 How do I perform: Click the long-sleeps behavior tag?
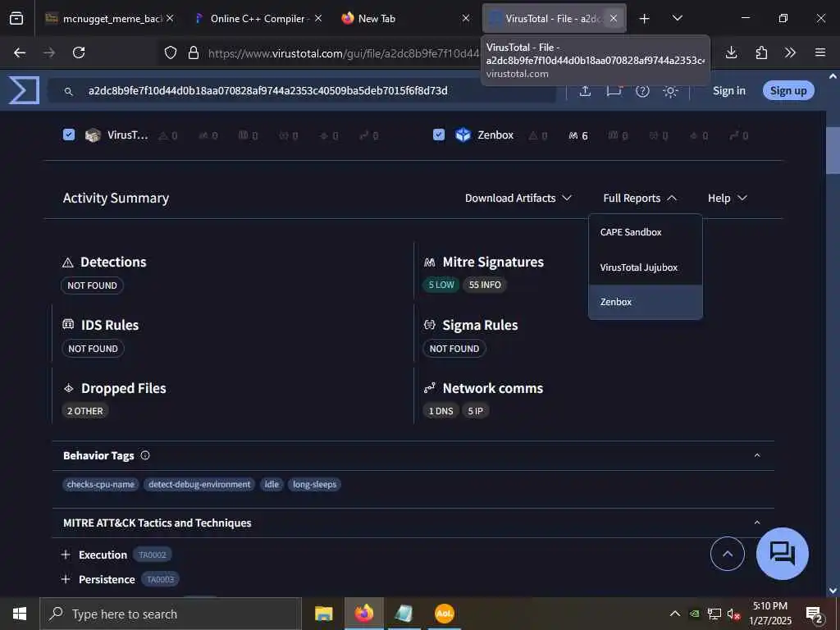point(314,484)
